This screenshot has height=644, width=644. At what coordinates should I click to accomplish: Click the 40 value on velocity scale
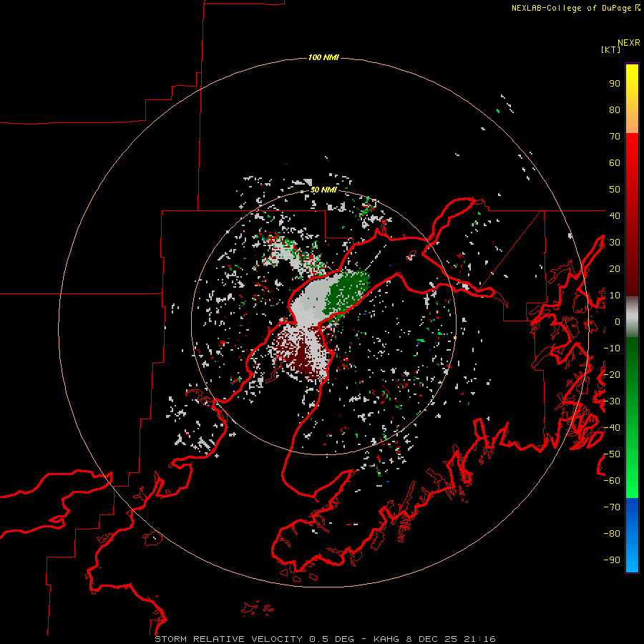pos(615,215)
